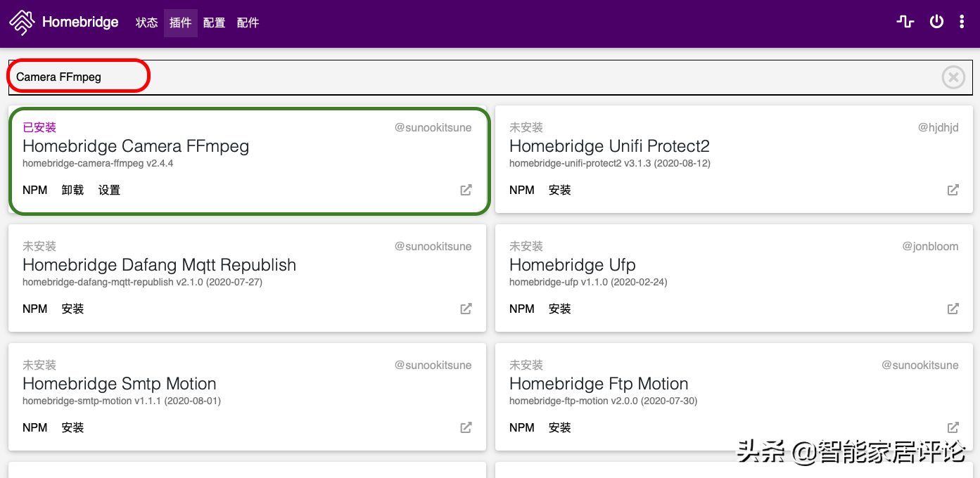Open the 配置 config tab
Screen dimensions: 980x478
coord(215,22)
